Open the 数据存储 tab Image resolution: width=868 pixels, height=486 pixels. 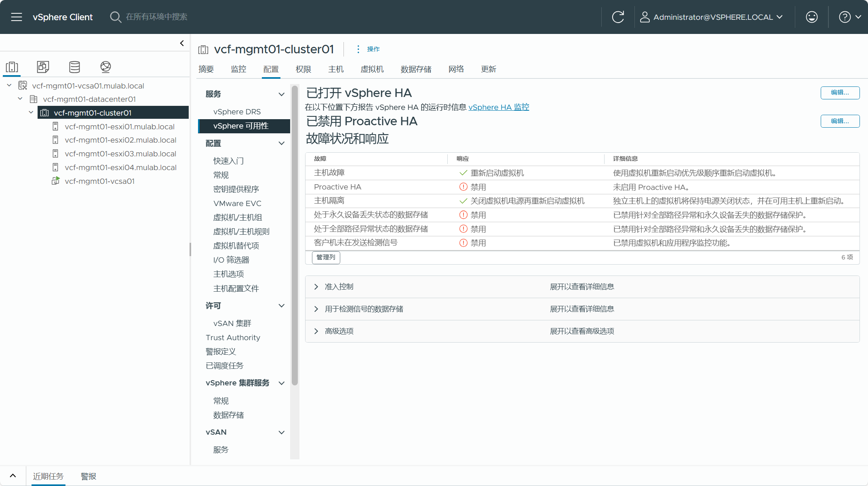pyautogui.click(x=416, y=69)
